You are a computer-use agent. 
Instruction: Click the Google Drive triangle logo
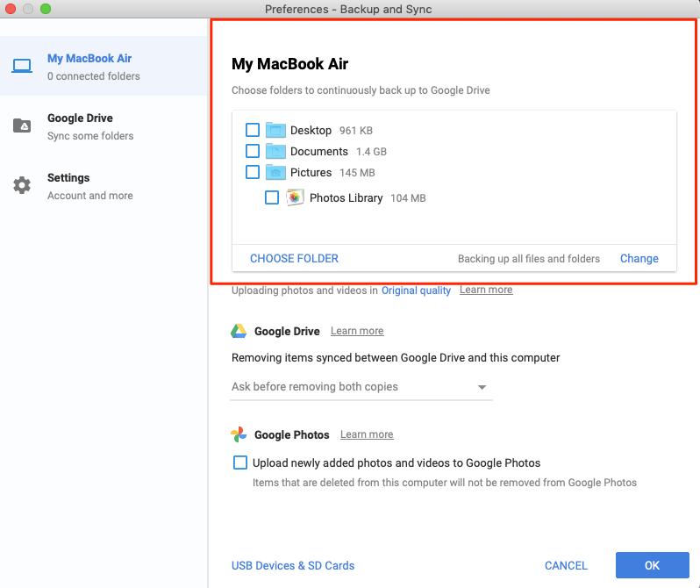tap(239, 331)
